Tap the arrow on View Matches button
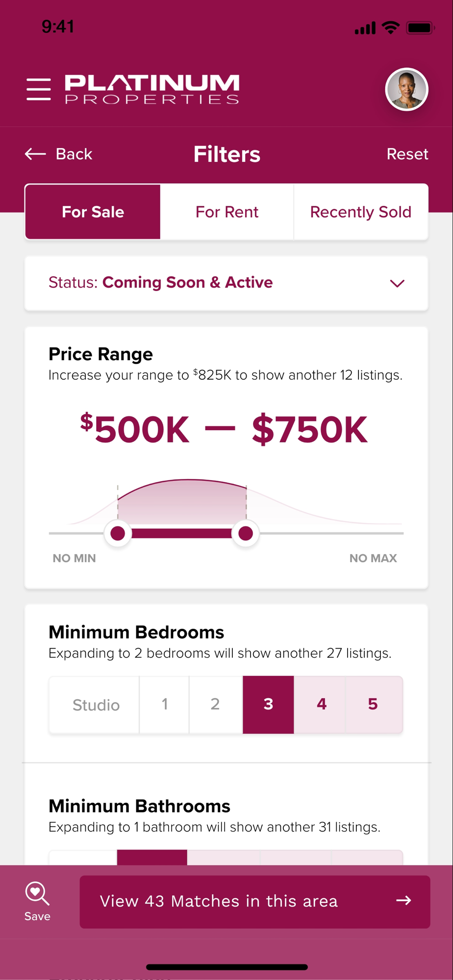The image size is (453, 980). [403, 901]
